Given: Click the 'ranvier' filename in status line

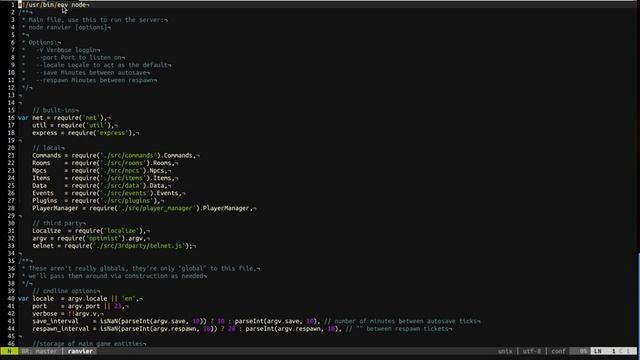Looking at the screenshot, I should pyautogui.click(x=80, y=351).
